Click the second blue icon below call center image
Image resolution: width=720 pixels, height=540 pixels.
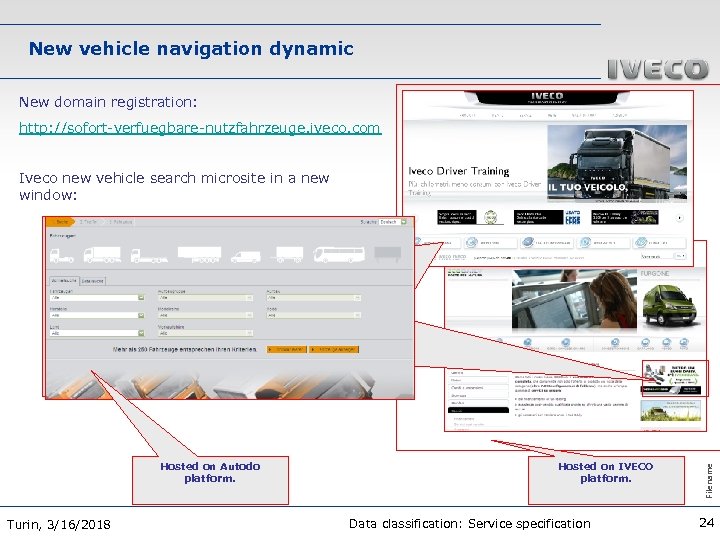[x=566, y=342]
